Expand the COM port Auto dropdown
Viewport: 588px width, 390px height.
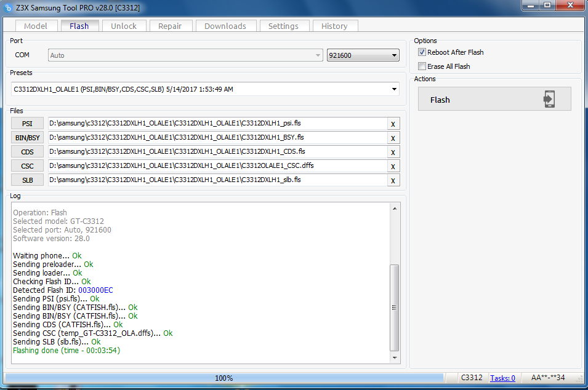tap(185, 55)
